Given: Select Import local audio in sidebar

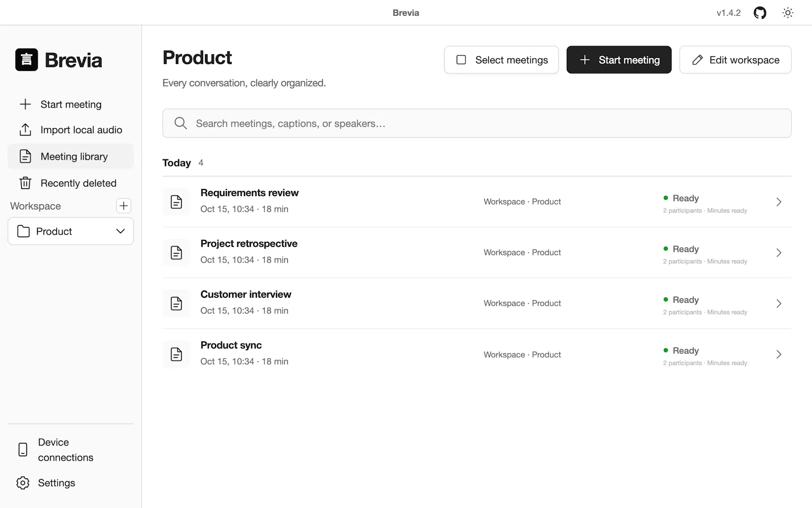Looking at the screenshot, I should (x=71, y=130).
